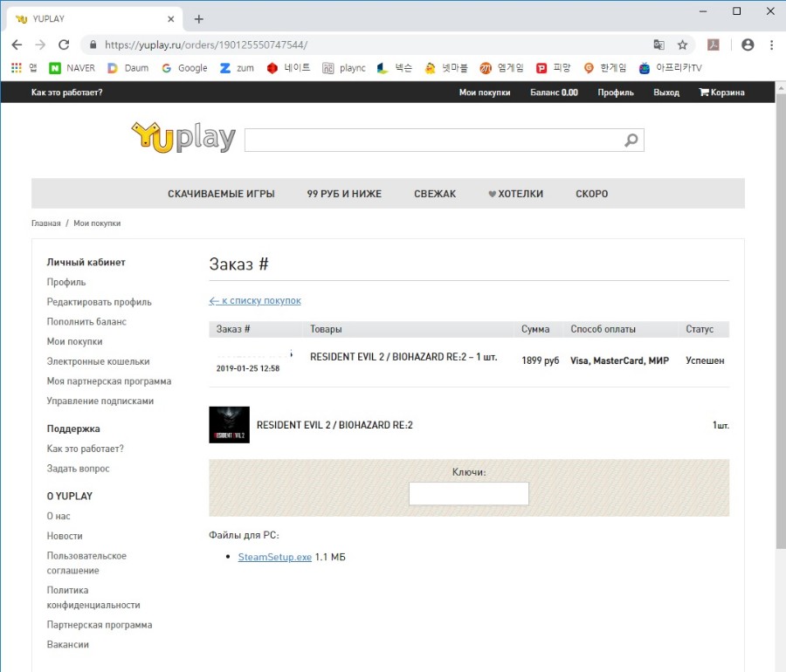This screenshot has width=786, height=672.
Task: Click Выход to log out
Action: point(666,93)
